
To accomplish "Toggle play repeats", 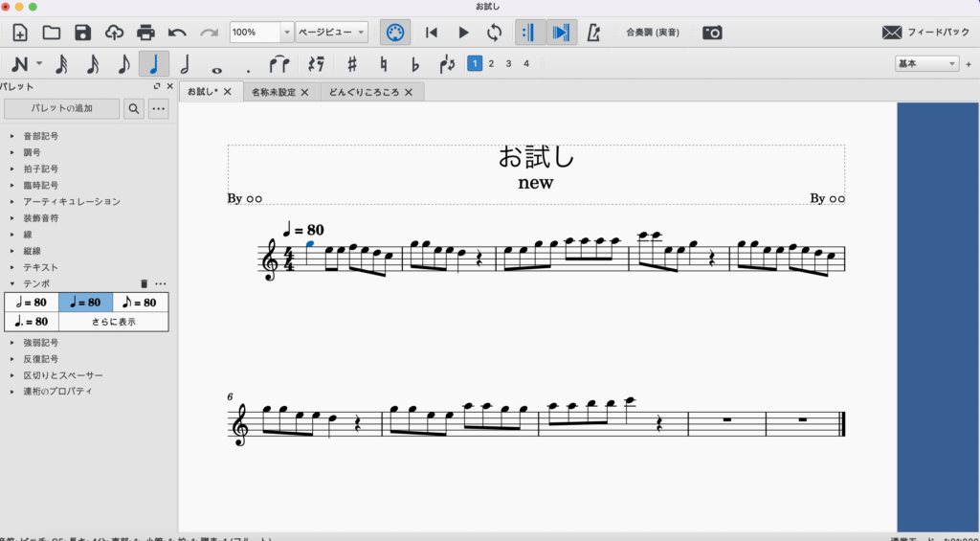I will (530, 32).
